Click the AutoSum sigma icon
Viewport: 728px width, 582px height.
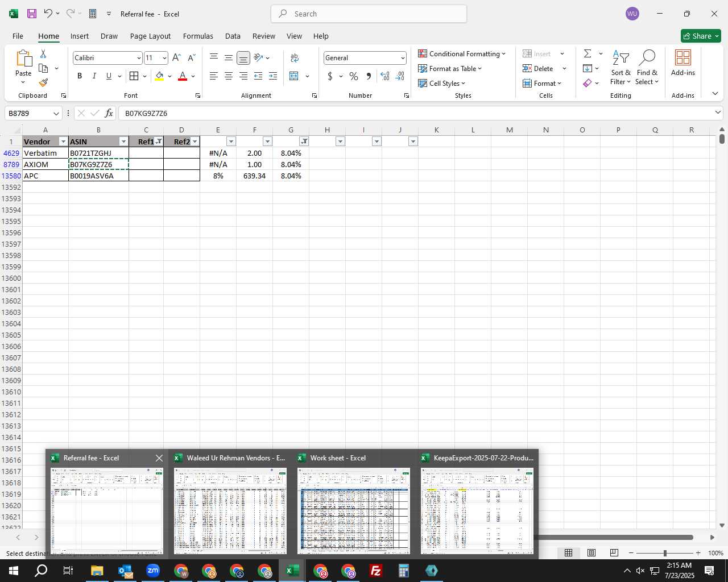click(x=588, y=53)
